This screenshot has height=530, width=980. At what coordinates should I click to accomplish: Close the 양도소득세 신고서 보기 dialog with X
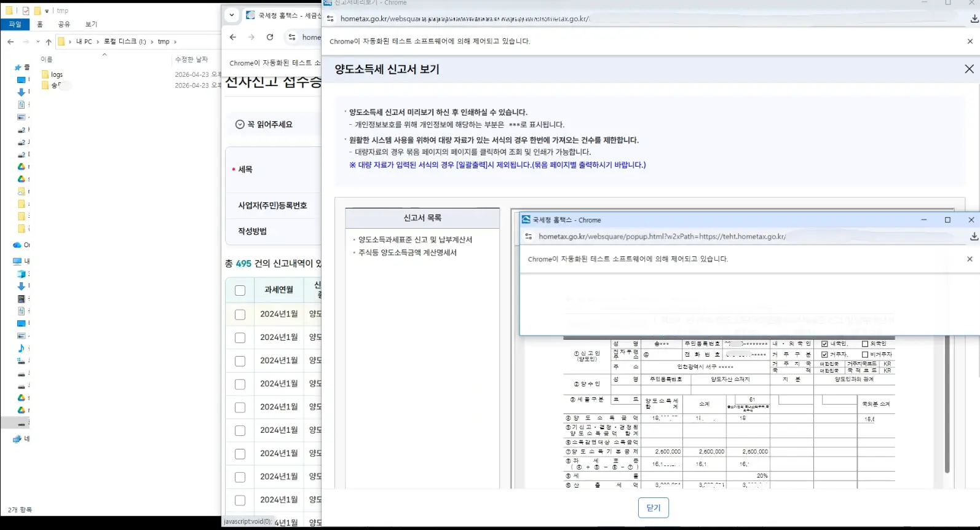click(969, 69)
